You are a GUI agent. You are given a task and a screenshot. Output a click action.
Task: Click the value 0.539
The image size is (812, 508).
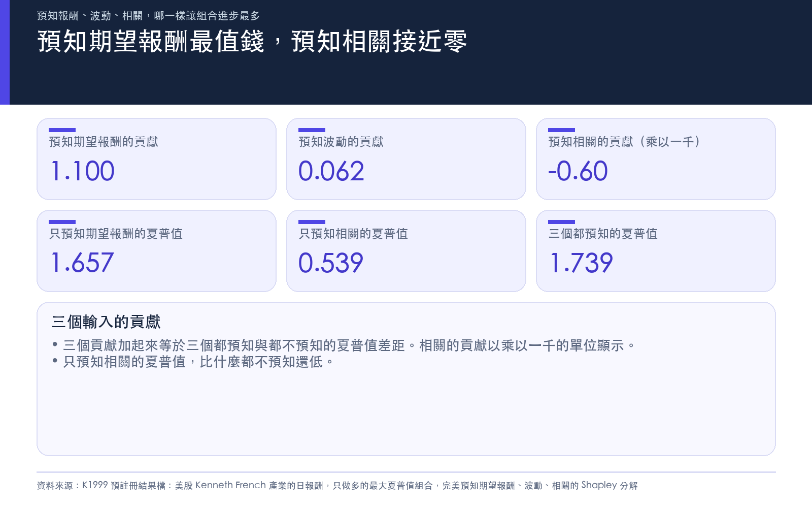(x=331, y=263)
